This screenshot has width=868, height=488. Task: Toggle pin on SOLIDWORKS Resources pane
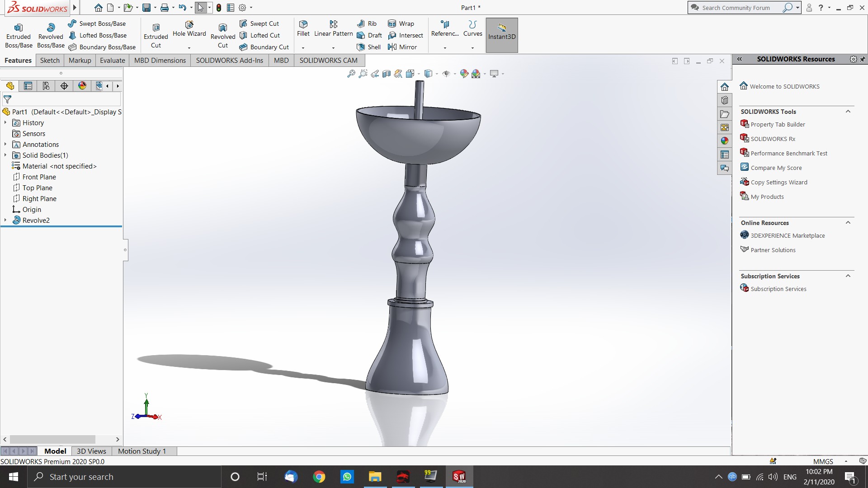pos(863,59)
